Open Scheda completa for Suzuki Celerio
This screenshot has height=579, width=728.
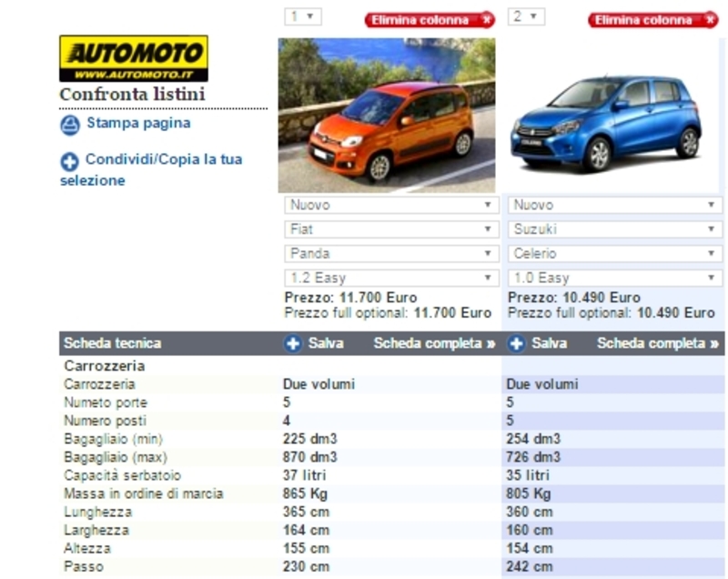coord(658,343)
